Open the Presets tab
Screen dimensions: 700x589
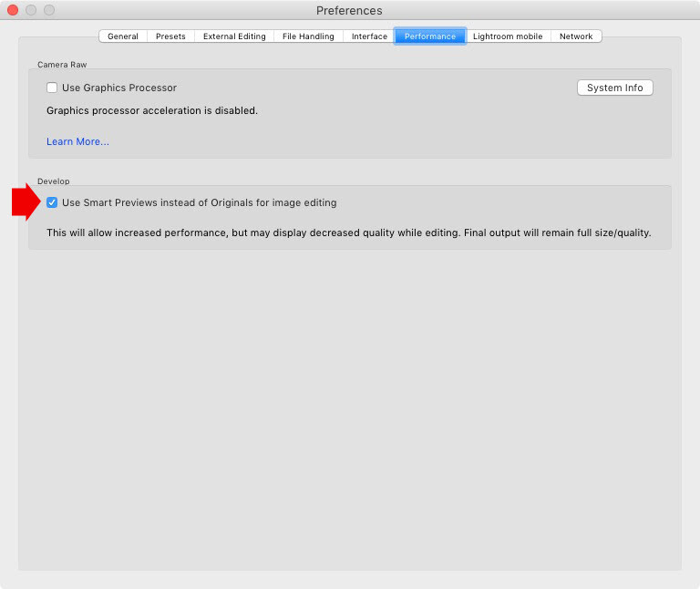tap(170, 36)
